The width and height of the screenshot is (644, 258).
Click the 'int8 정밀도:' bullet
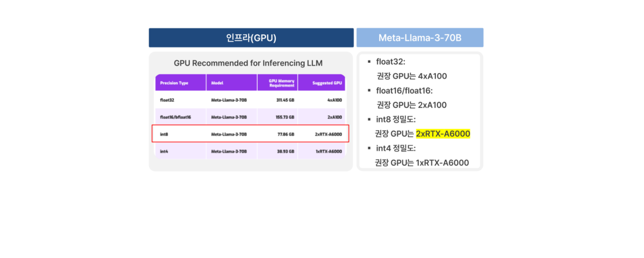(396, 120)
